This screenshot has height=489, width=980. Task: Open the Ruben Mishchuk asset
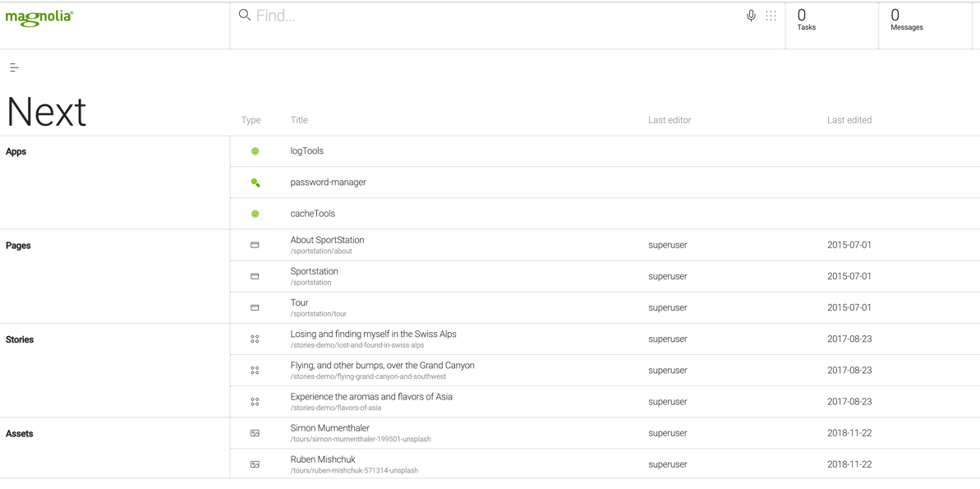coord(323,459)
